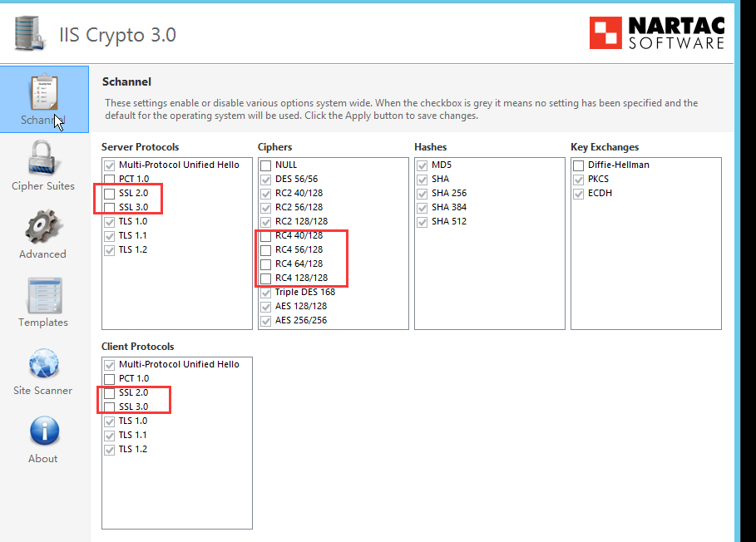The height and width of the screenshot is (542, 756).
Task: Click the Nartac Software logo
Action: [x=657, y=32]
